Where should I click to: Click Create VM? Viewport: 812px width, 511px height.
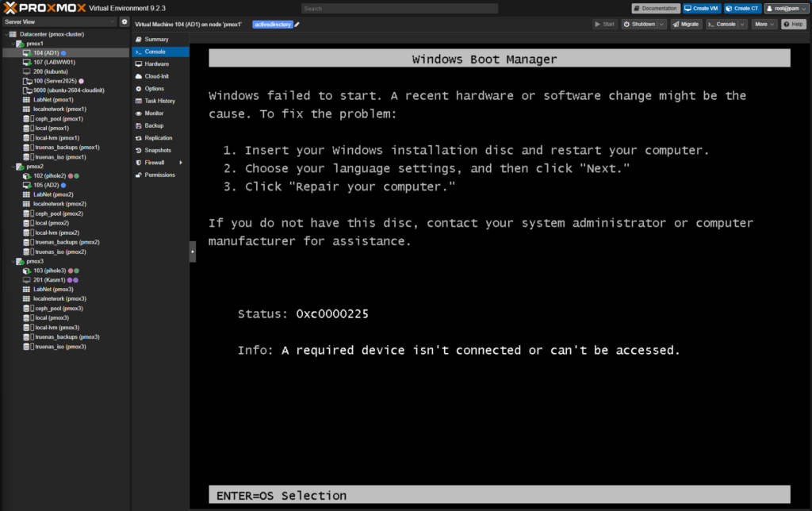click(701, 8)
